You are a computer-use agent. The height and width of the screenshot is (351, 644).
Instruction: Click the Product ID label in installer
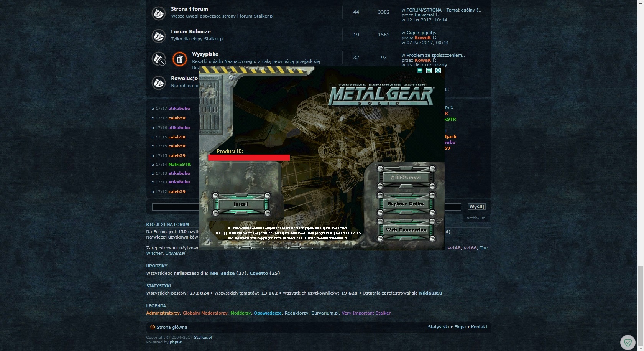pos(230,151)
